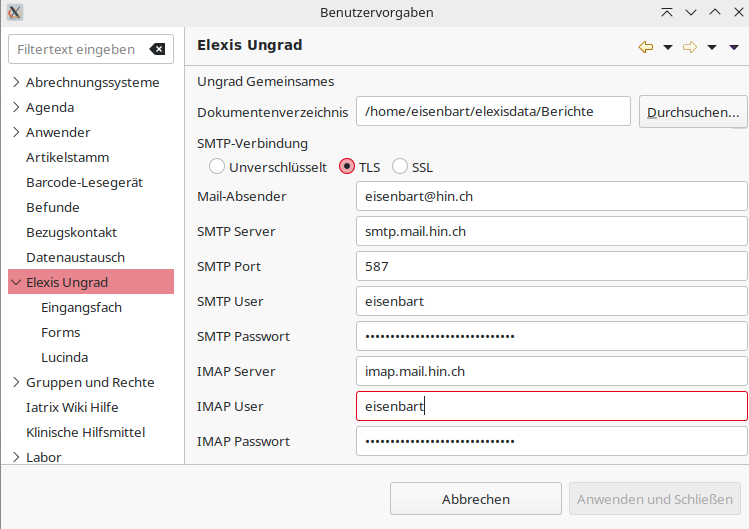Select the TLS radio button
This screenshot has width=749, height=529.
point(347,166)
